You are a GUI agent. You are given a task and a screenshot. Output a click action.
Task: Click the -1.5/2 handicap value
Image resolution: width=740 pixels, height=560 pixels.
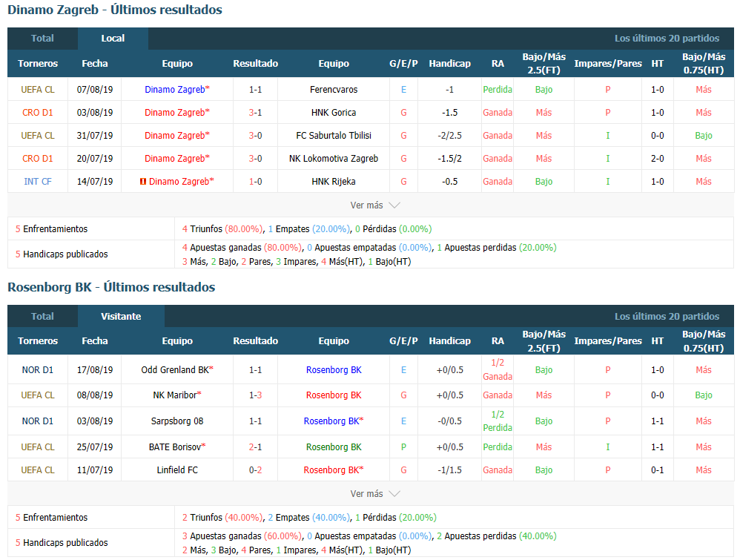click(x=450, y=159)
